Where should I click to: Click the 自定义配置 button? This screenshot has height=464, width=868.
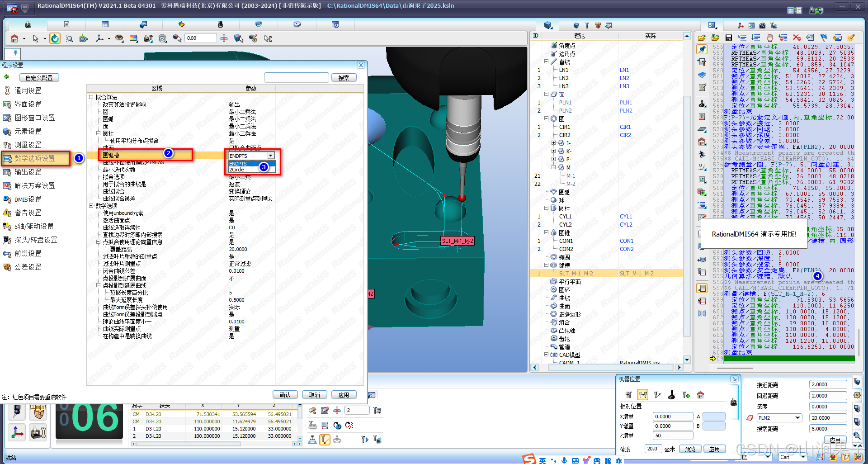39,78
